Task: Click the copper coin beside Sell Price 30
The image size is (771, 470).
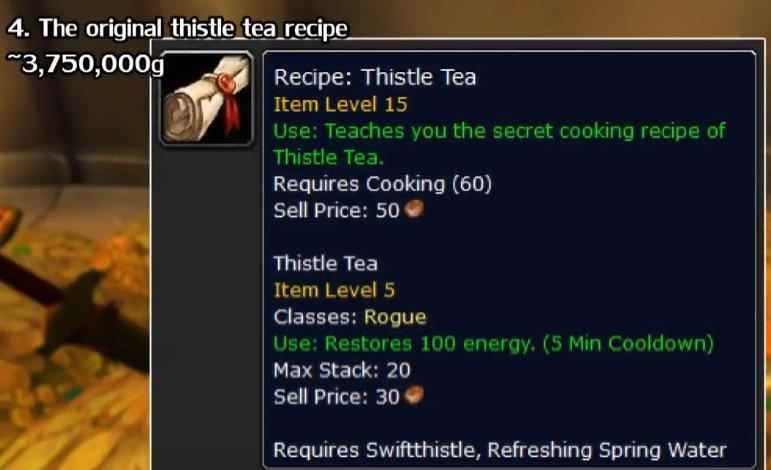Action: (x=414, y=395)
